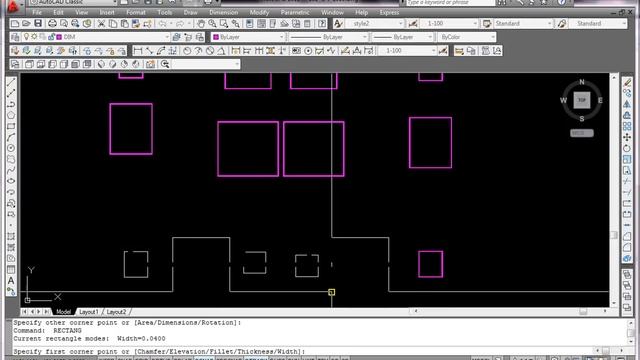
Task: Open the style2 text style dropdown
Action: (400, 24)
